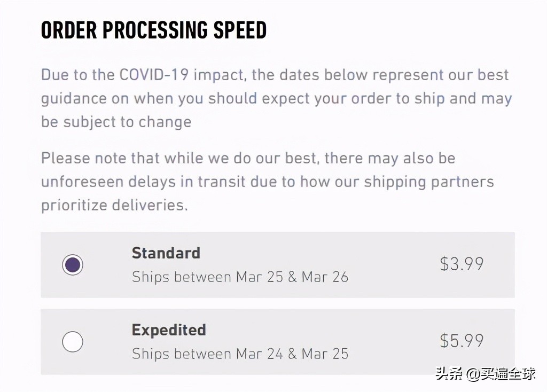Click the Expedited option label
Image resolution: width=547 pixels, height=392 pixels.
click(x=168, y=330)
